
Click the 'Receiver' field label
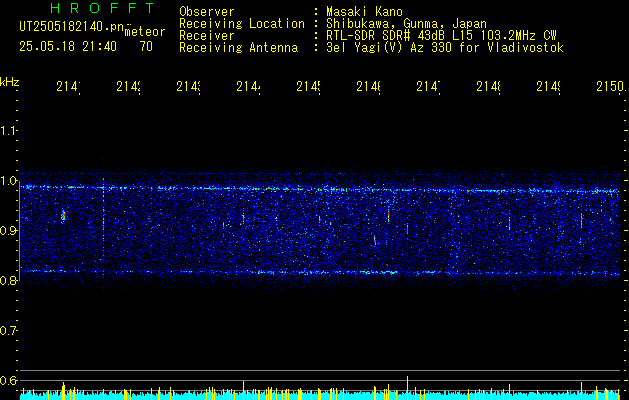pyautogui.click(x=207, y=36)
